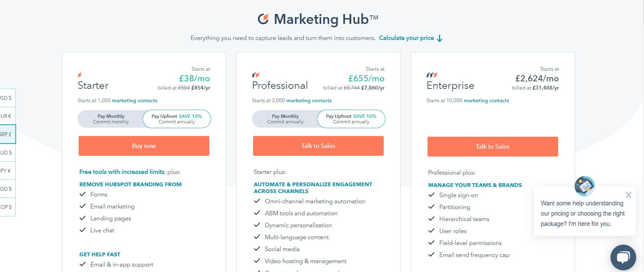Select the AUD $ currency option

(x=7, y=152)
